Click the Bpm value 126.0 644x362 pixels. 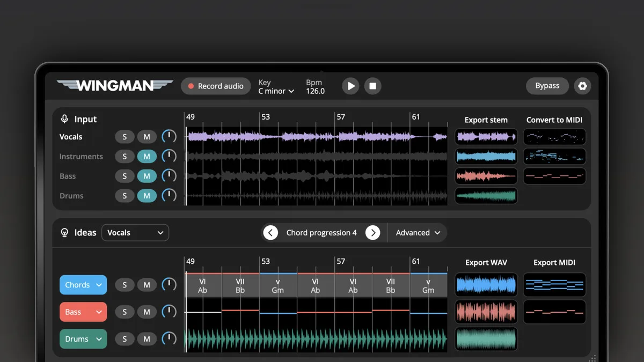pyautogui.click(x=316, y=91)
